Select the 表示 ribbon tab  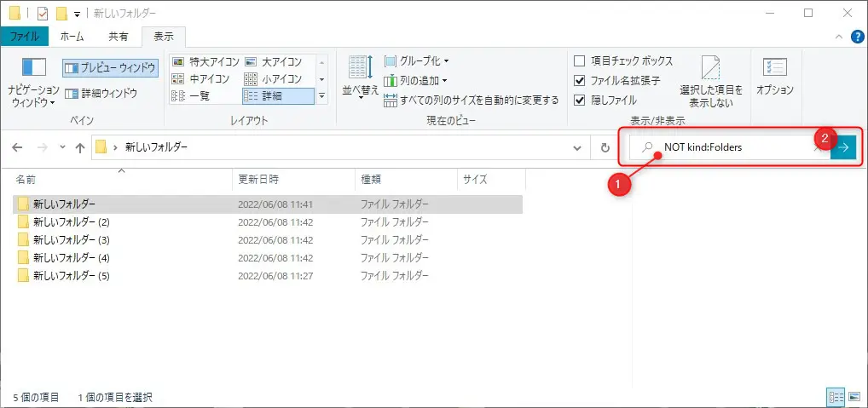[164, 37]
